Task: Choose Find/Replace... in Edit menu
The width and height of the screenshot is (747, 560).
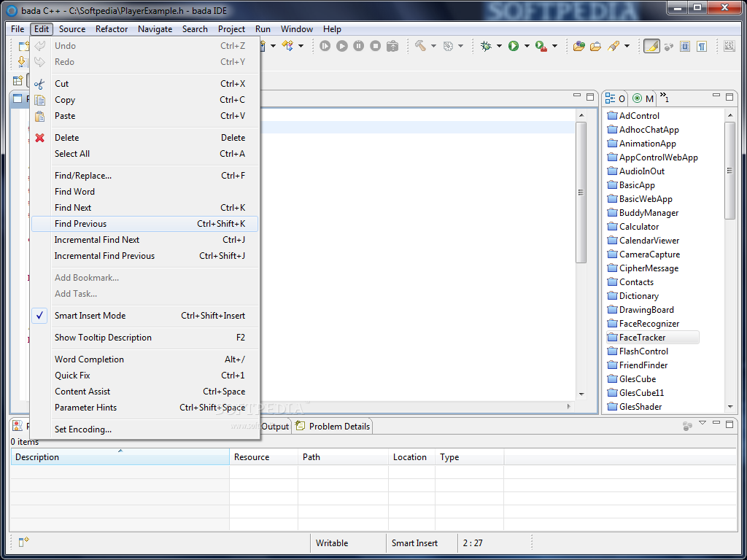Action: (145, 176)
